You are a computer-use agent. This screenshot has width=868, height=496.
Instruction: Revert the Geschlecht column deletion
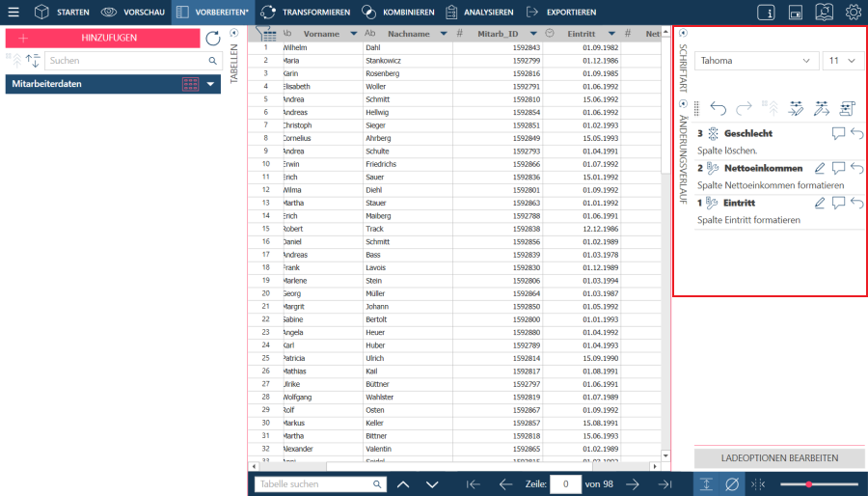click(x=857, y=133)
